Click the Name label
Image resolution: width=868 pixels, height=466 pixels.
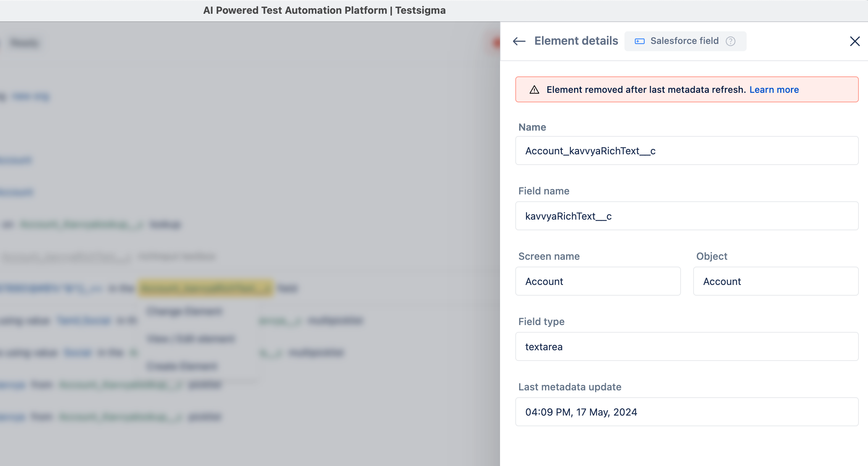[532, 127]
